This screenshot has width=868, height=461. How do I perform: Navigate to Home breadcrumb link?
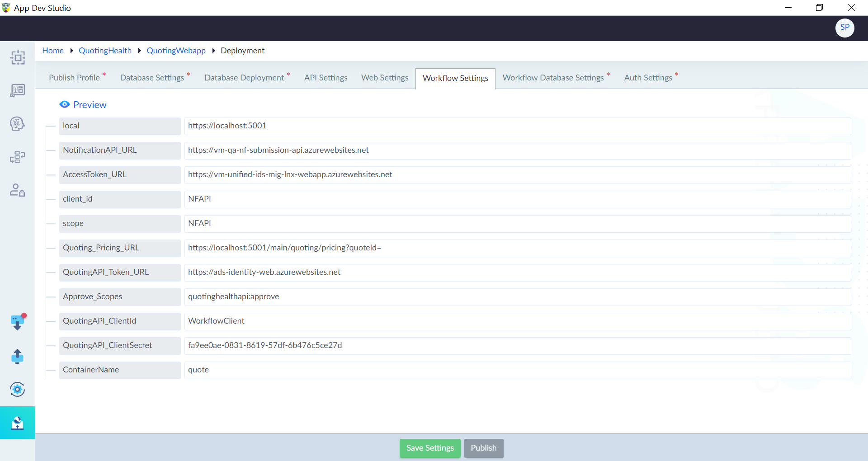click(x=53, y=51)
